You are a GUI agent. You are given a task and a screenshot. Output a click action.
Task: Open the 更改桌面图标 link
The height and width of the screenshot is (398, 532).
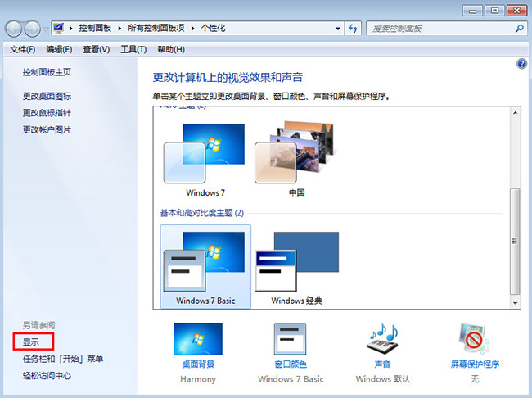point(47,96)
